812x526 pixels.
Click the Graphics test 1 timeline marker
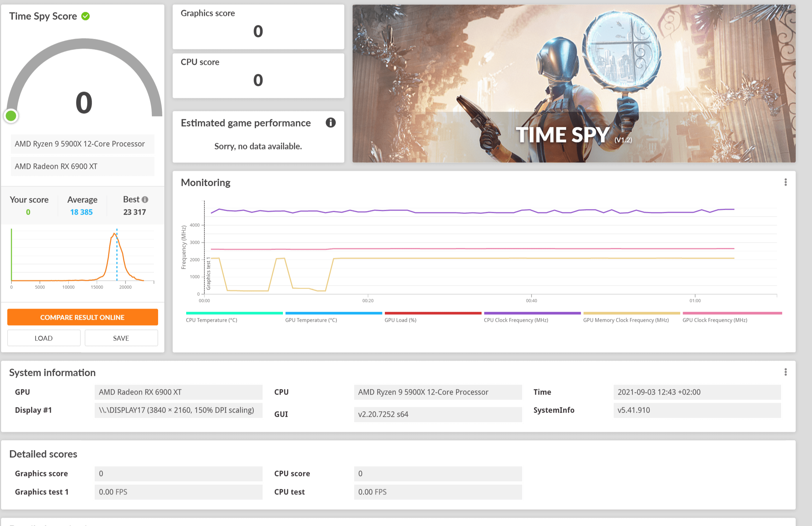tap(208, 274)
